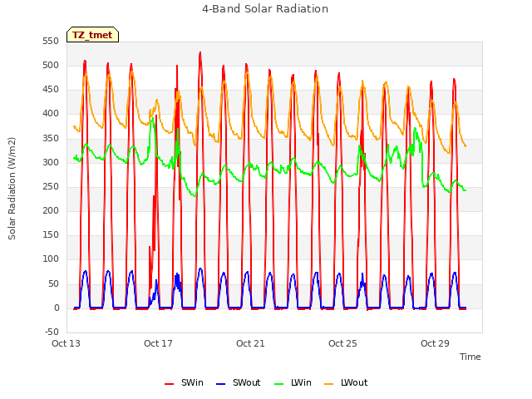Toggle the SWout legend entry

(x=239, y=382)
